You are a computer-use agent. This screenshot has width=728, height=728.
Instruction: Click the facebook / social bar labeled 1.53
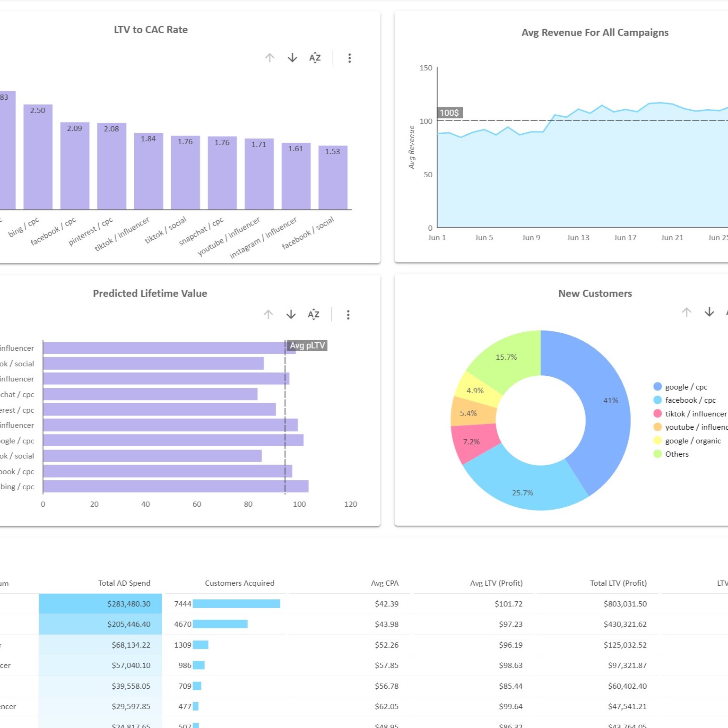point(333,178)
